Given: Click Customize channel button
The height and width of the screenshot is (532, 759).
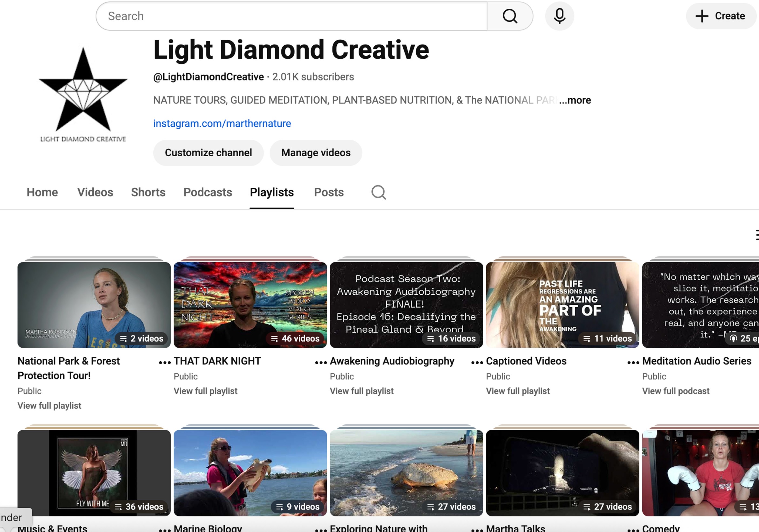Looking at the screenshot, I should (x=208, y=153).
